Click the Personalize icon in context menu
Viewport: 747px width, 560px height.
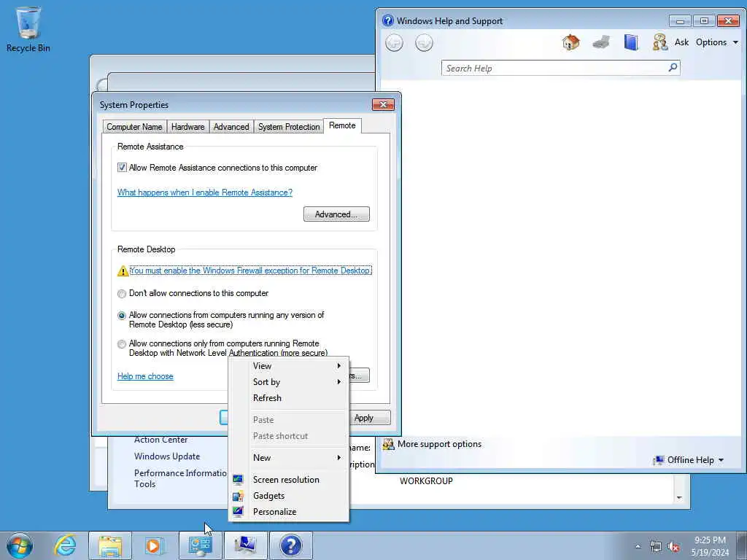[x=238, y=512]
